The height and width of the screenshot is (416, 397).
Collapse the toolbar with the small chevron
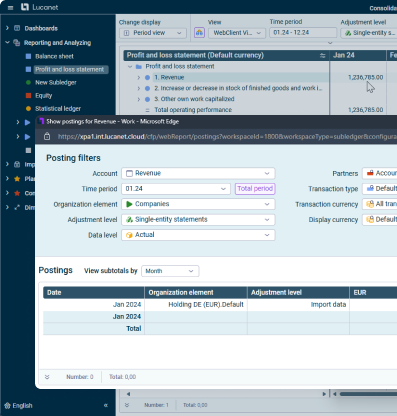[x=330, y=43]
